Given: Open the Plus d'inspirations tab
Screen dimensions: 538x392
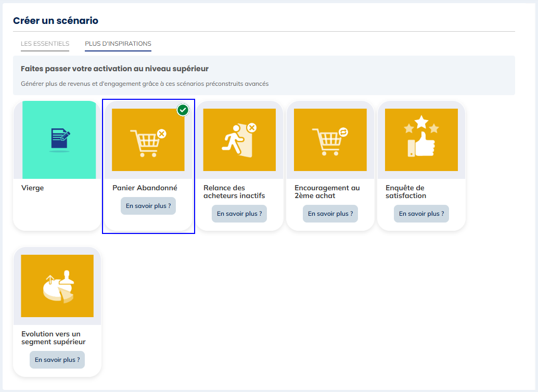Looking at the screenshot, I should (118, 44).
